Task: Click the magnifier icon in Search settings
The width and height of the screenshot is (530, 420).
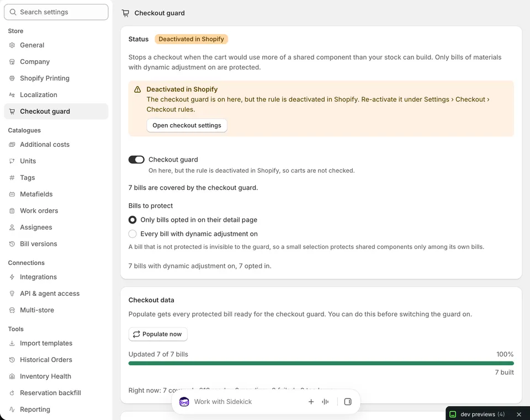Action: (x=13, y=12)
